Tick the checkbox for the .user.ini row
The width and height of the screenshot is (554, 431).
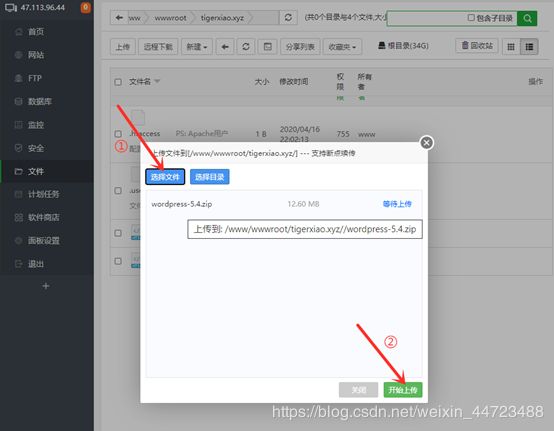click(118, 191)
